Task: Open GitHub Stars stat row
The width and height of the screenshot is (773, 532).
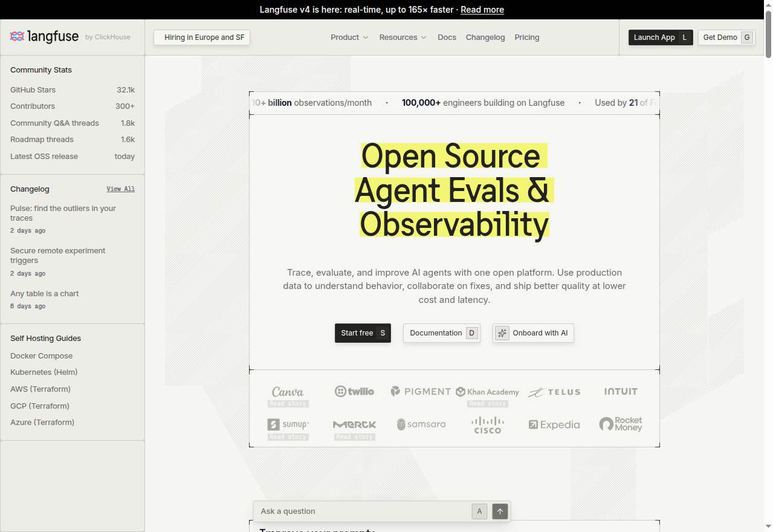Action: coord(73,90)
